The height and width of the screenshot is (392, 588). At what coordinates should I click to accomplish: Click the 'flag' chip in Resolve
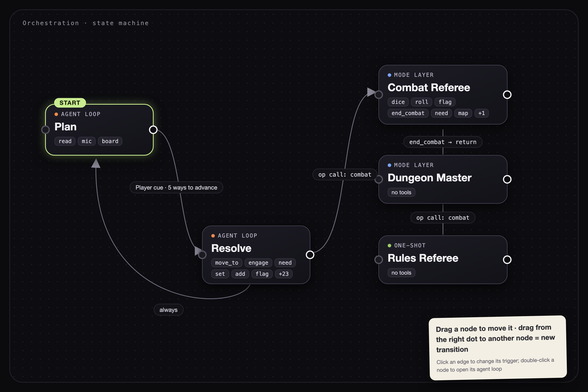[262, 274]
